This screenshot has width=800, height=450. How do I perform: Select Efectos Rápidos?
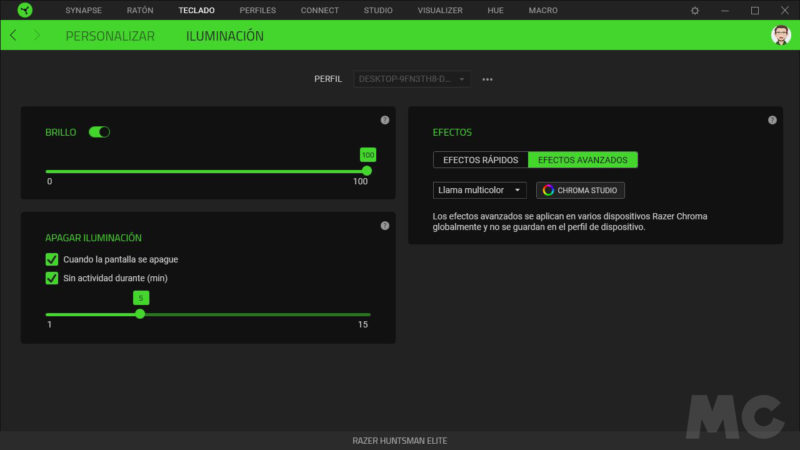[x=480, y=160]
